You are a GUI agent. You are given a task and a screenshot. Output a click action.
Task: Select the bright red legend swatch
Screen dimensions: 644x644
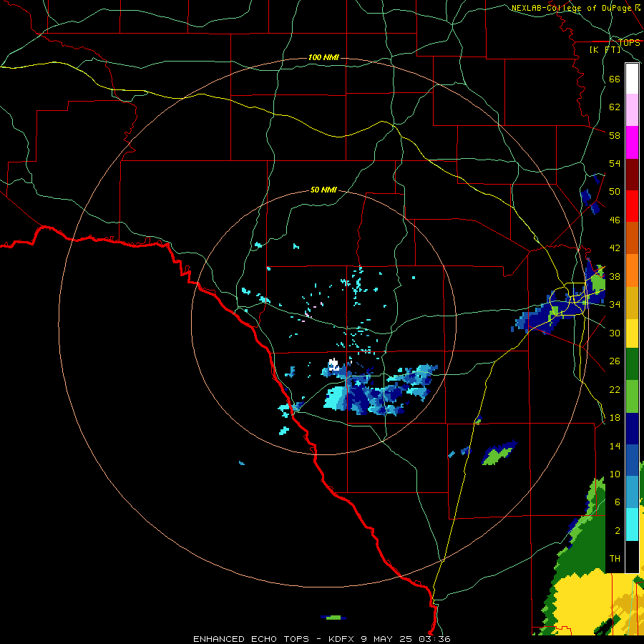632,206
